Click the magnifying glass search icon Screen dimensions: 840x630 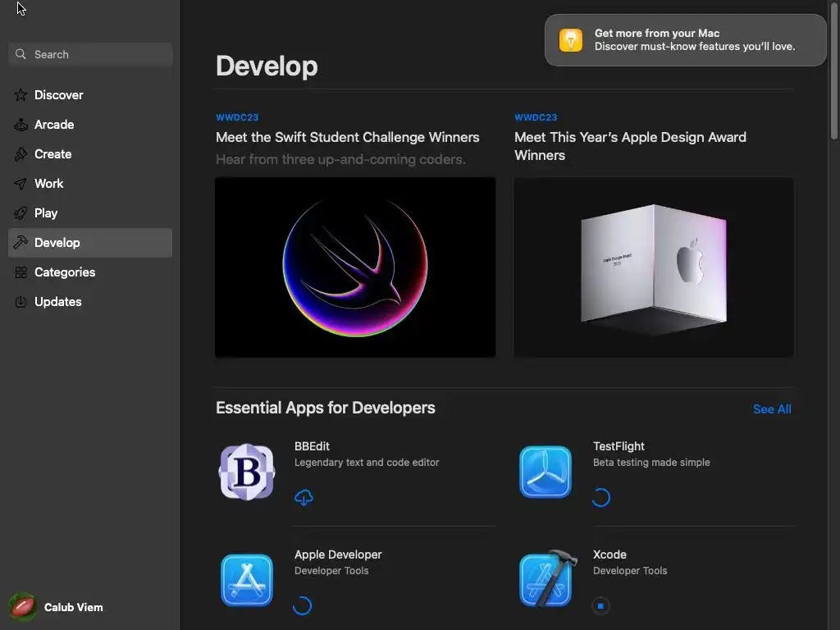pos(21,54)
